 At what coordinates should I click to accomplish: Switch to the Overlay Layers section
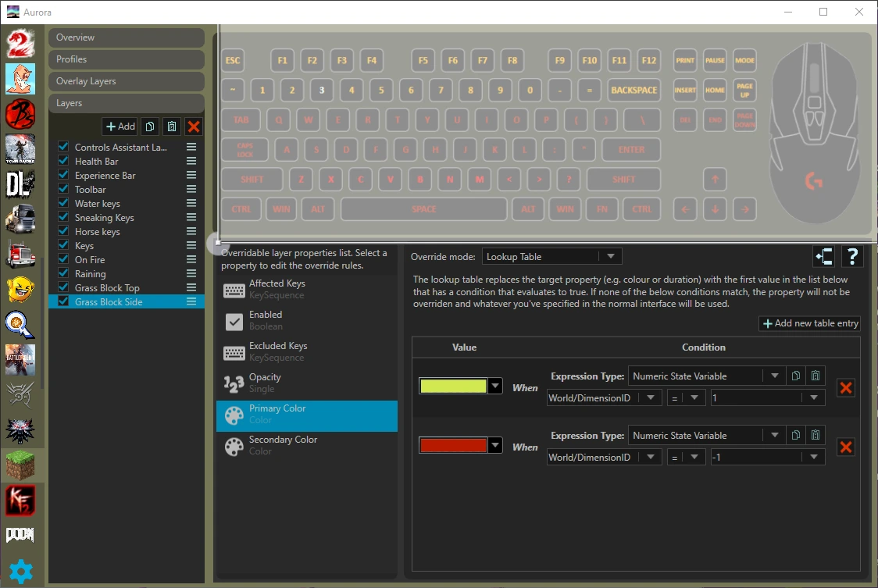pyautogui.click(x=126, y=81)
